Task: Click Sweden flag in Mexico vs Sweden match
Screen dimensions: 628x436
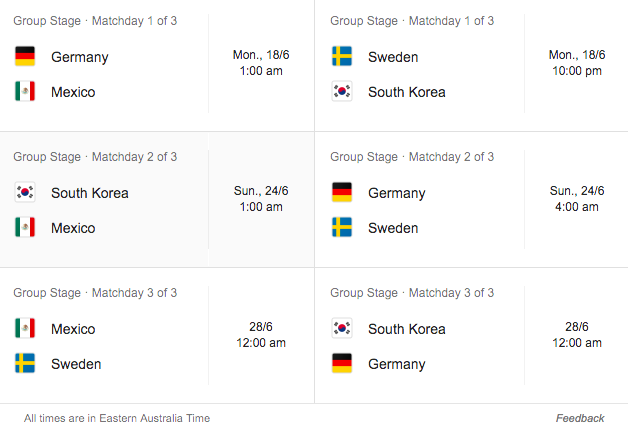Action: [25, 363]
